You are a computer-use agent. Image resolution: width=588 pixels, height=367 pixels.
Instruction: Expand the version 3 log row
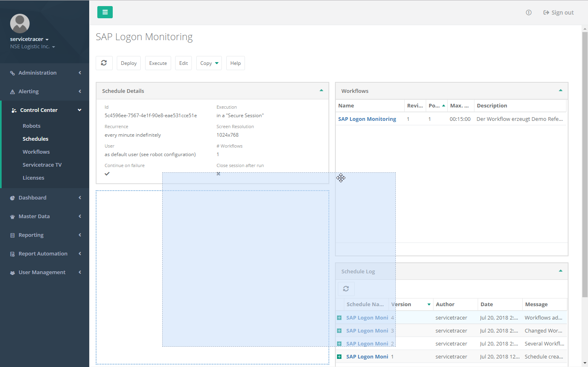[x=339, y=331]
